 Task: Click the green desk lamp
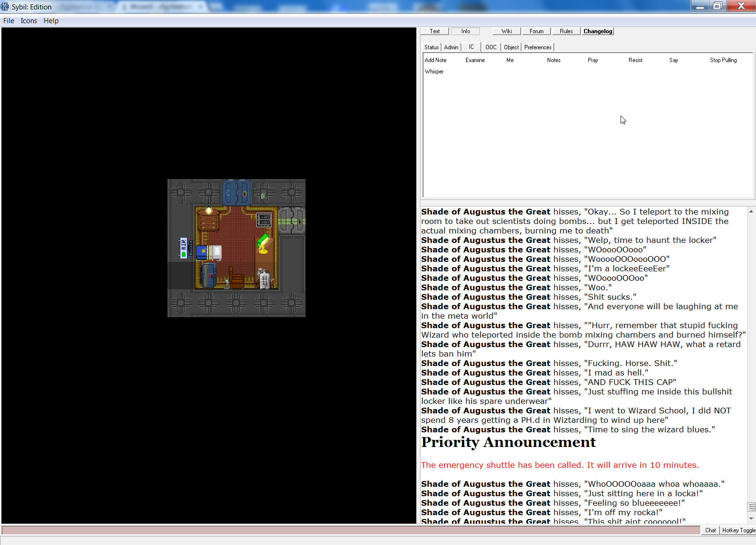[263, 244]
